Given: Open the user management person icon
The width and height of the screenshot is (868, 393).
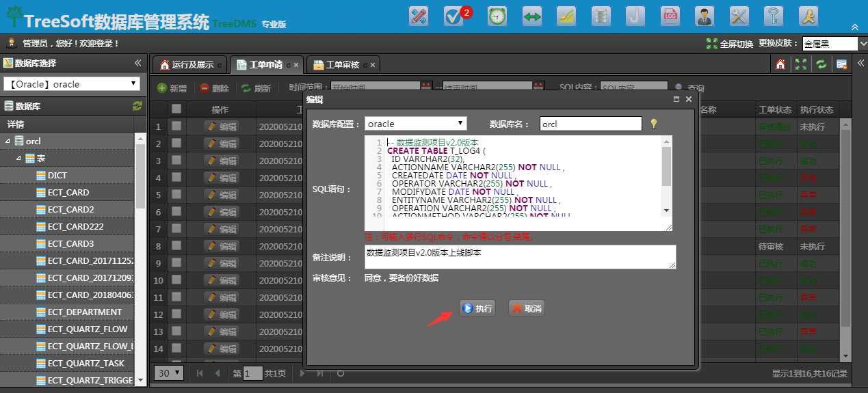Looking at the screenshot, I should click(705, 16).
